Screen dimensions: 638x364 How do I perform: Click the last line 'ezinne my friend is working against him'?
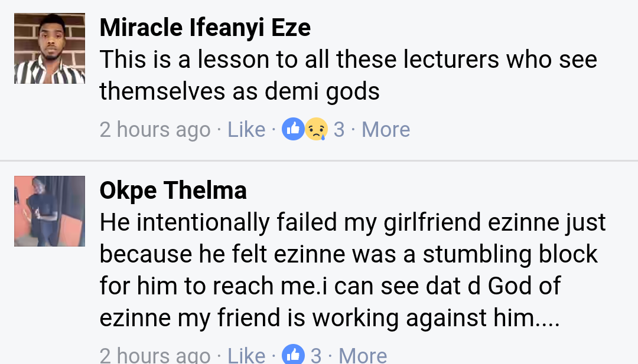tap(329, 318)
